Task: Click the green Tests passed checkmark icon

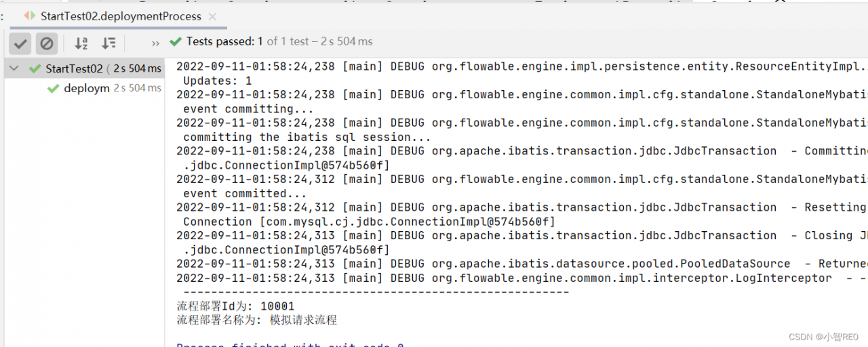Action: click(x=176, y=42)
